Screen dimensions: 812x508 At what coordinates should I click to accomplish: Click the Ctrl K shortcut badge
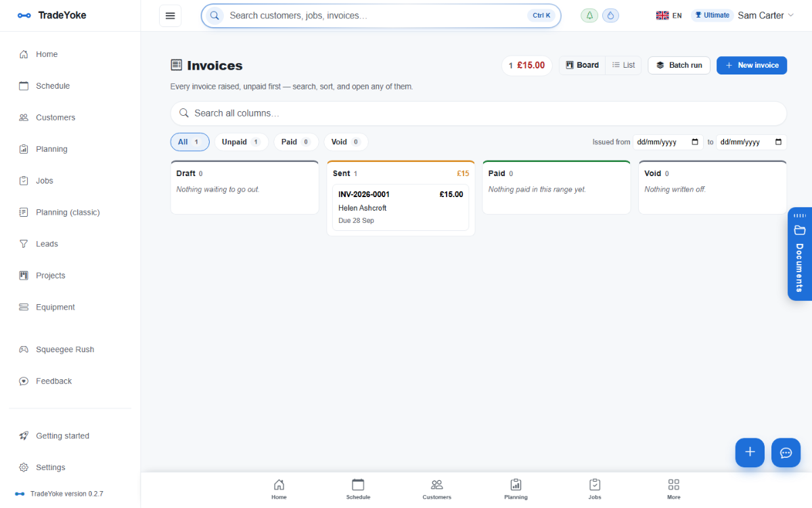[541, 16]
